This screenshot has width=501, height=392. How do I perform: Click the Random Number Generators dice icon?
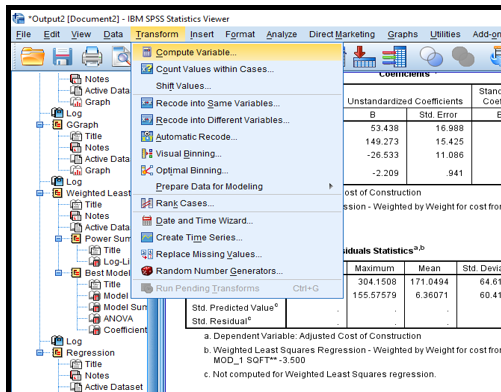pyautogui.click(x=147, y=271)
